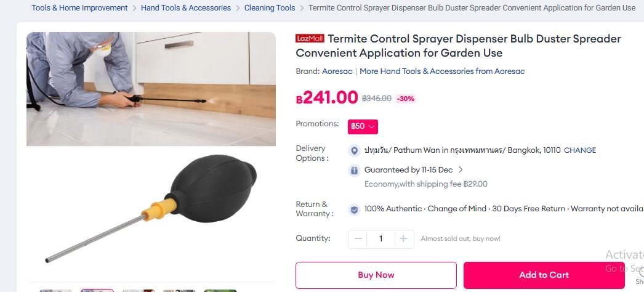Click the LazMall badge beside the title
The height and width of the screenshot is (292, 644).
click(310, 38)
